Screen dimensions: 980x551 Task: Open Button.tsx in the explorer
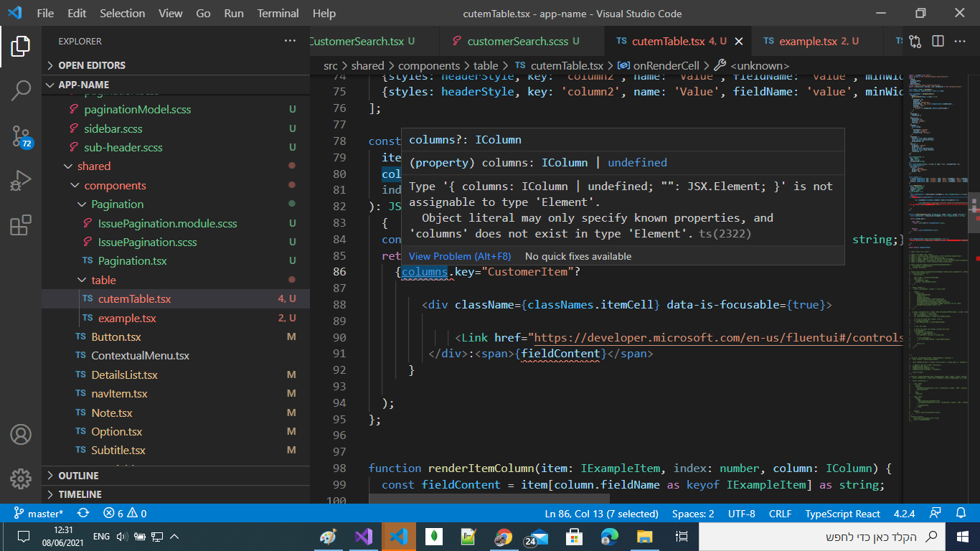click(x=116, y=336)
